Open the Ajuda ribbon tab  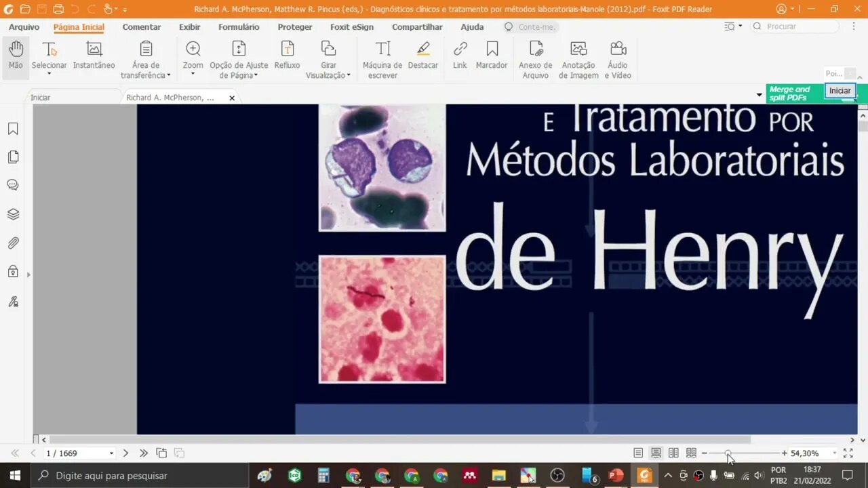(472, 27)
